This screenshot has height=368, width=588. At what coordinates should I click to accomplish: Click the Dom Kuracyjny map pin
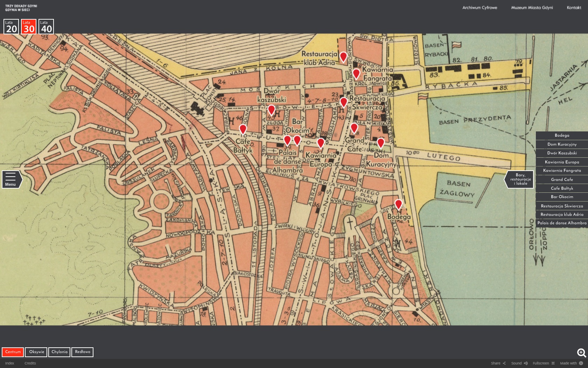click(x=380, y=143)
